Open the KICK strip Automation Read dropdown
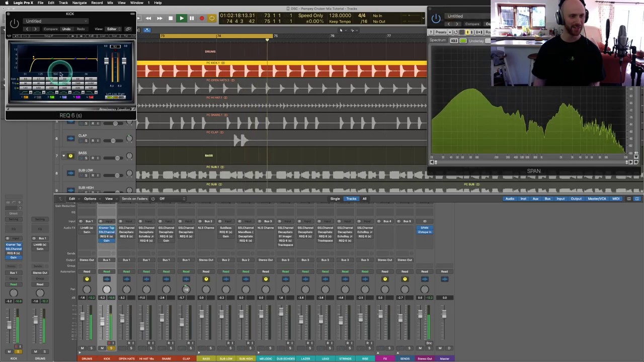The image size is (644, 362). (x=106, y=271)
